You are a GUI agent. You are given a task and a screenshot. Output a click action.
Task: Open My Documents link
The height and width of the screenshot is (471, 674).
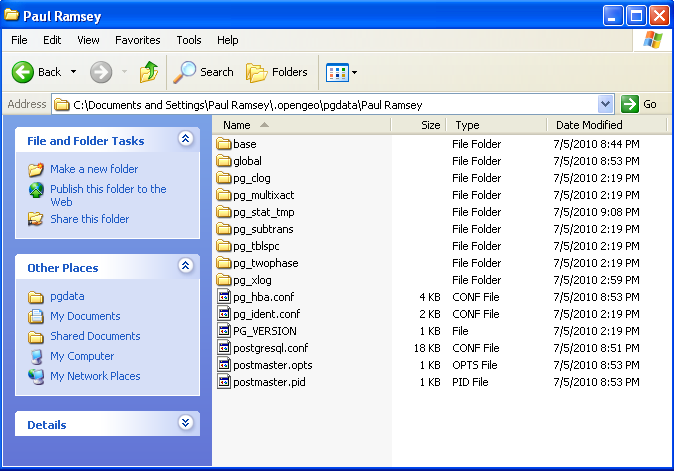85,316
